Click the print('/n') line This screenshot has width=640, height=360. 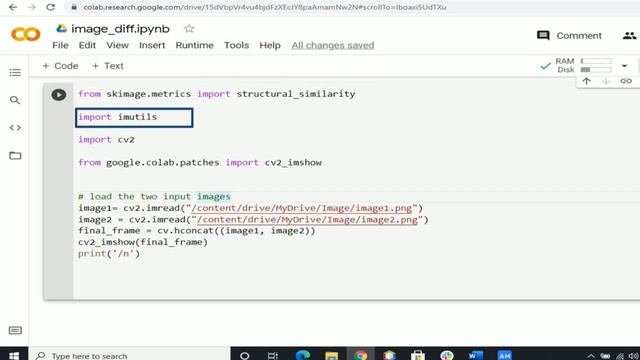[109, 253]
